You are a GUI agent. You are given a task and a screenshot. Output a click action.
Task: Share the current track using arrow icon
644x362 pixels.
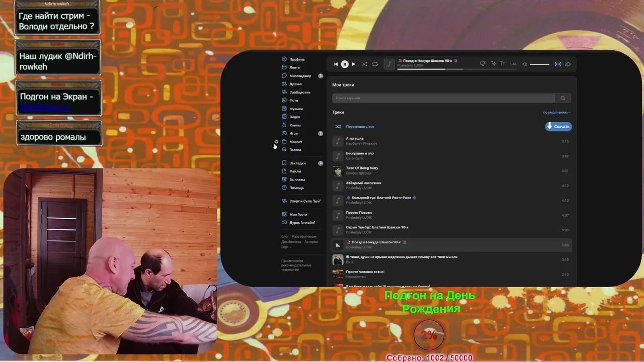tap(568, 64)
